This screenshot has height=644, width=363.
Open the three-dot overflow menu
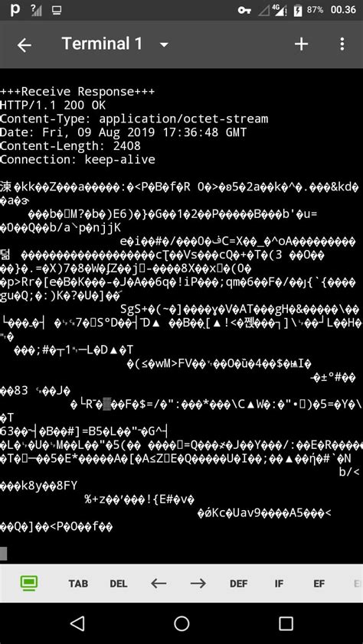point(342,44)
